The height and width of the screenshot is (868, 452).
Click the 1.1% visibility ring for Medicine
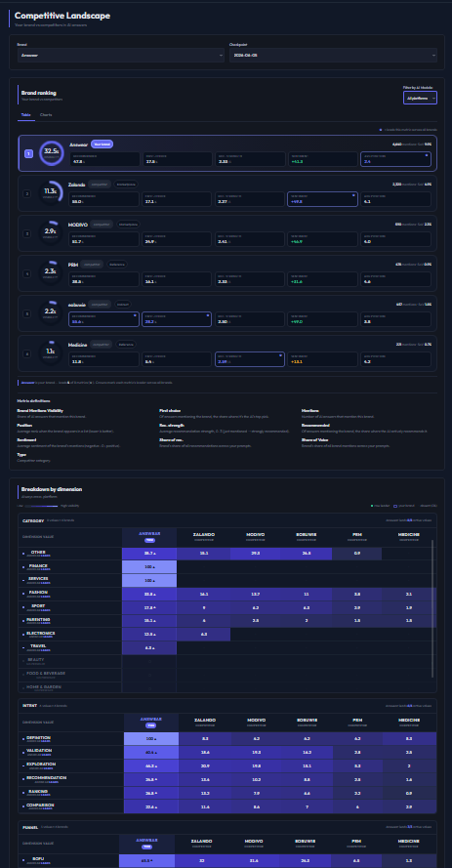(x=52, y=352)
